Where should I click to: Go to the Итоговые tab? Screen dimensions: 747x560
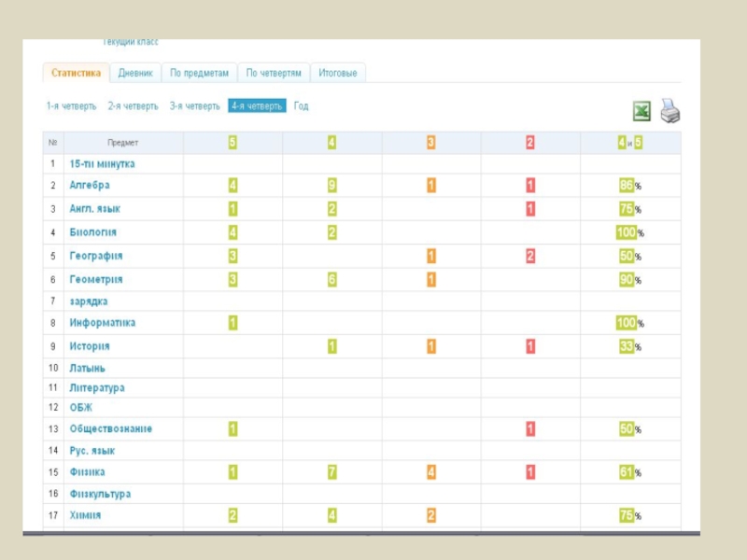(x=337, y=73)
